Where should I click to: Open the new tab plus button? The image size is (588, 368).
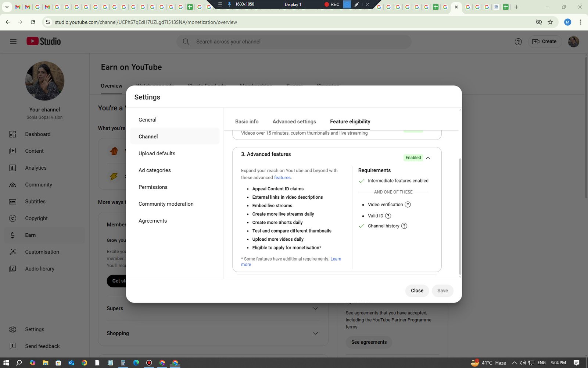(x=516, y=7)
